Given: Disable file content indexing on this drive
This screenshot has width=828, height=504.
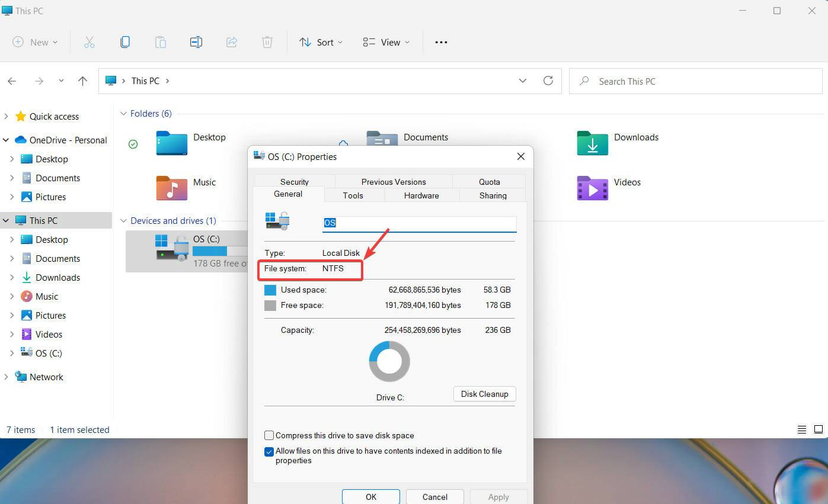Looking at the screenshot, I should (x=268, y=452).
